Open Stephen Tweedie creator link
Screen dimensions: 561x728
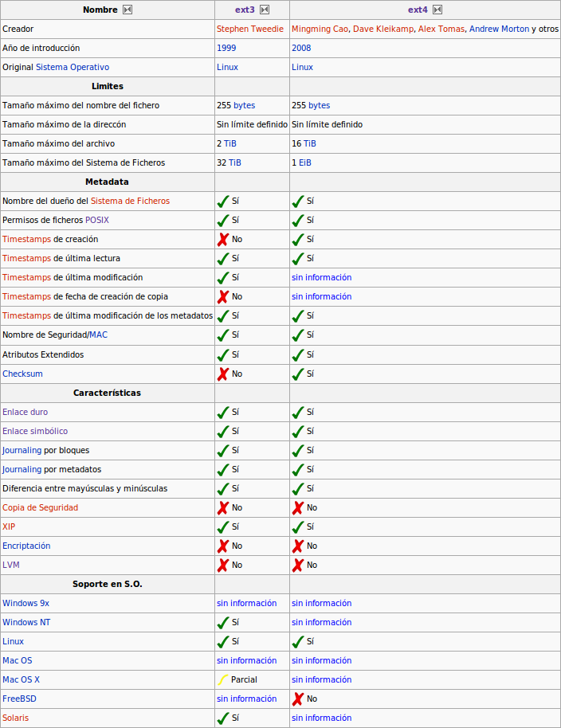[x=249, y=29]
